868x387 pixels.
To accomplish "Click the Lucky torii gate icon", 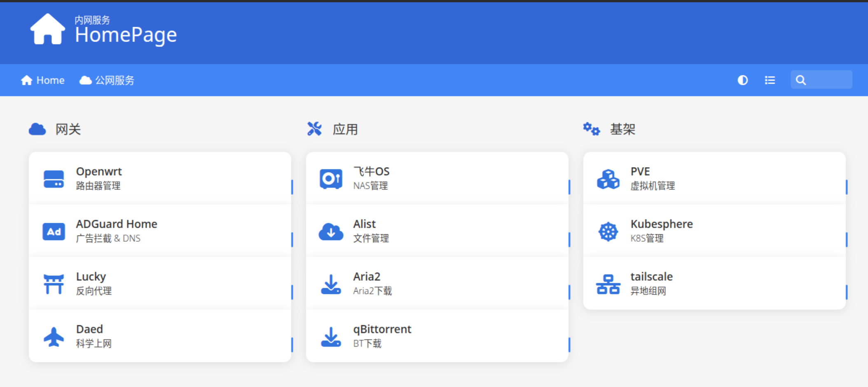I will click(54, 284).
